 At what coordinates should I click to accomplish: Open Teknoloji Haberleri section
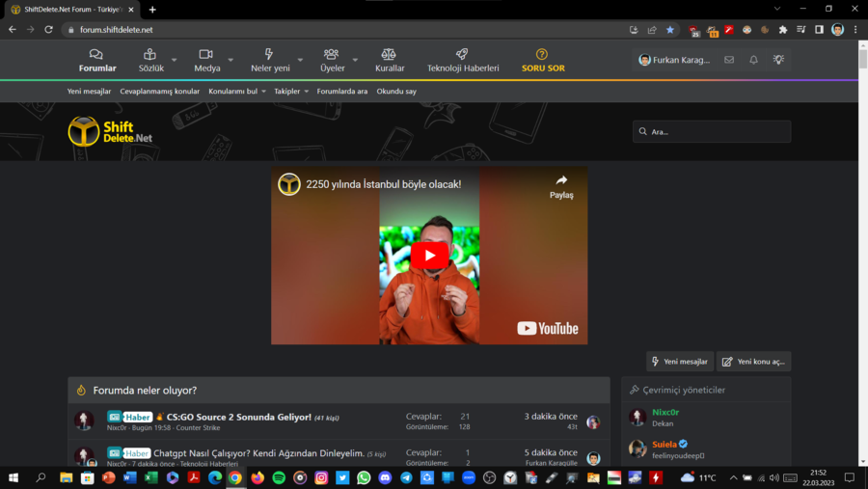coord(463,61)
